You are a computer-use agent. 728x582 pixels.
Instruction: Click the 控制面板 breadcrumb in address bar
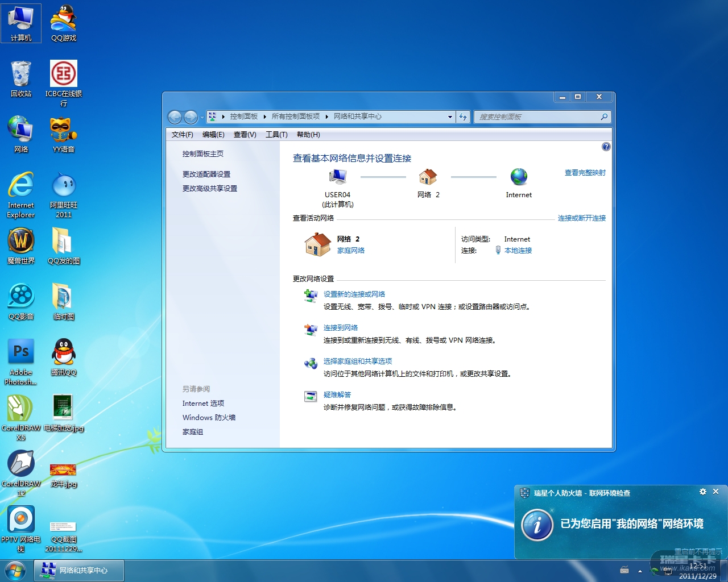pyautogui.click(x=244, y=117)
